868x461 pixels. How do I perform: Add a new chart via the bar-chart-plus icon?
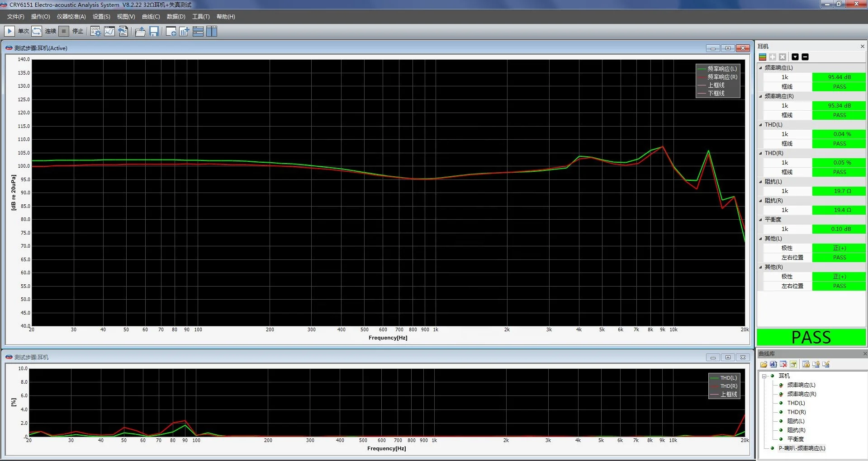[184, 31]
